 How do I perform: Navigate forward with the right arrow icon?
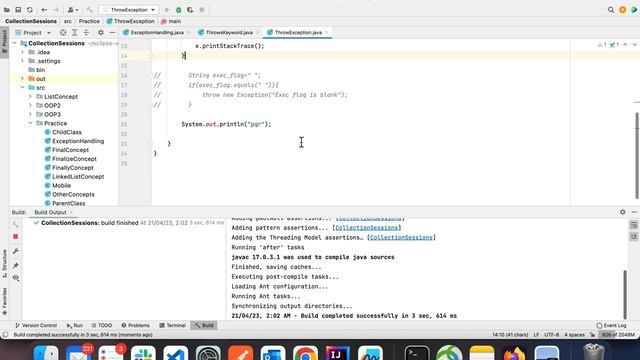[56, 10]
